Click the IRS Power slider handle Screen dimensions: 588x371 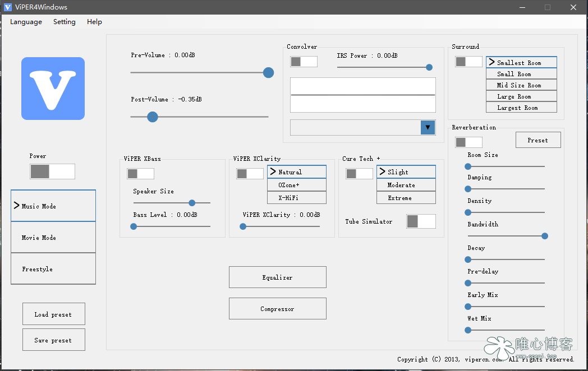pyautogui.click(x=429, y=67)
